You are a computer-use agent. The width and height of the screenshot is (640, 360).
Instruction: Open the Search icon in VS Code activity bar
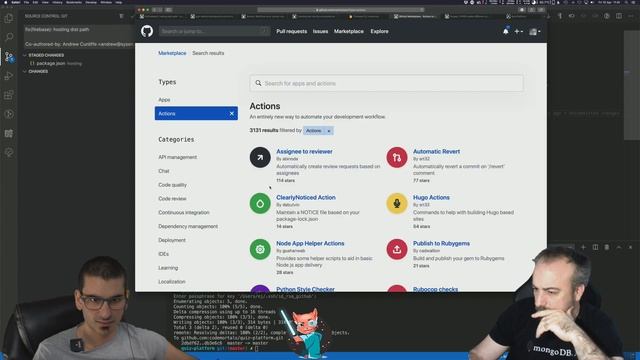point(9,37)
